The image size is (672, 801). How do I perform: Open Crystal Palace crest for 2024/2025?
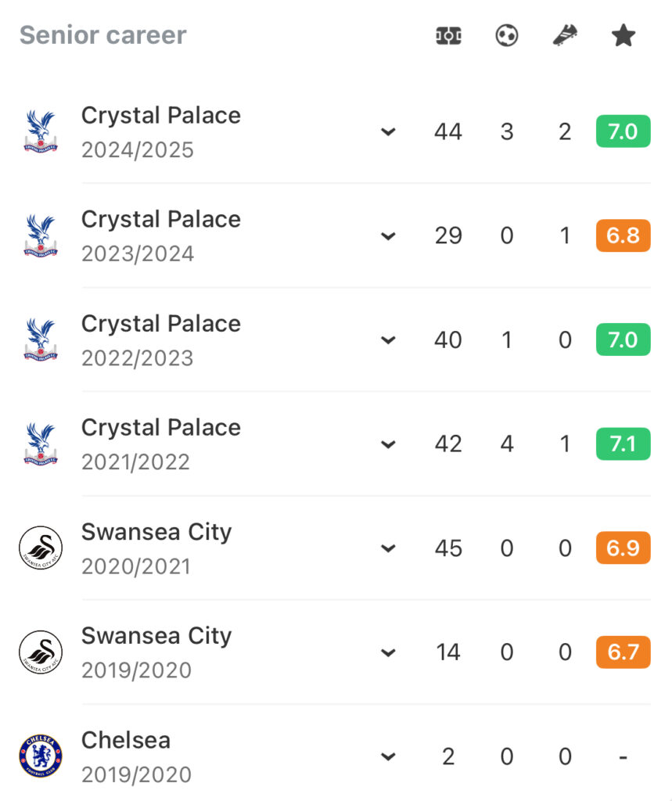click(x=41, y=131)
